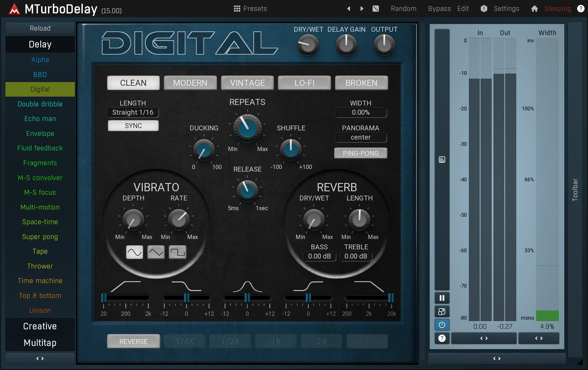The image size is (588, 370).
Task: Open the Straight 1/16 length selector
Action: pos(133,112)
